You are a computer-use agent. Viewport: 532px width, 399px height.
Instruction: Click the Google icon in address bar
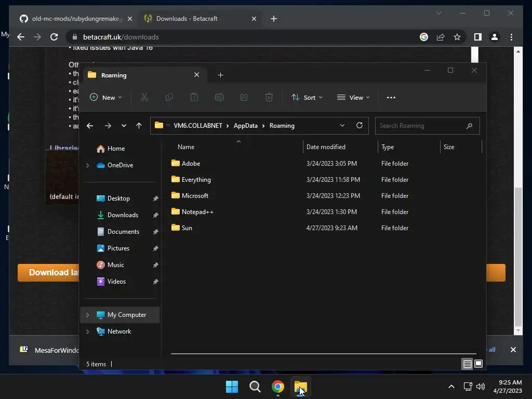[424, 37]
